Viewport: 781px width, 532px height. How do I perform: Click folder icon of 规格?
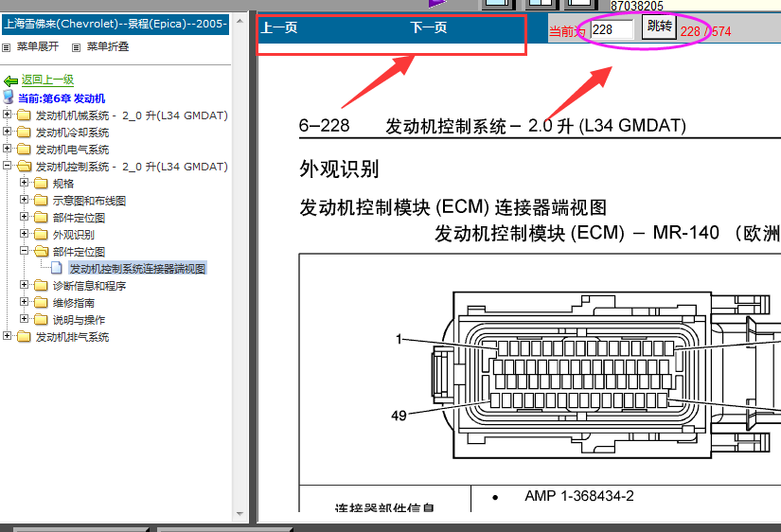click(x=41, y=184)
